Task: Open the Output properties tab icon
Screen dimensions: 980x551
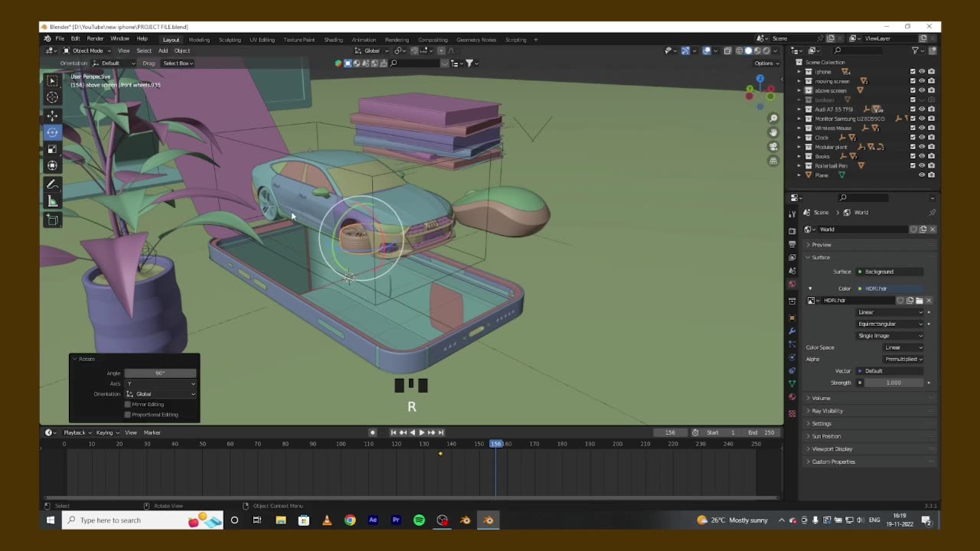Action: click(792, 244)
